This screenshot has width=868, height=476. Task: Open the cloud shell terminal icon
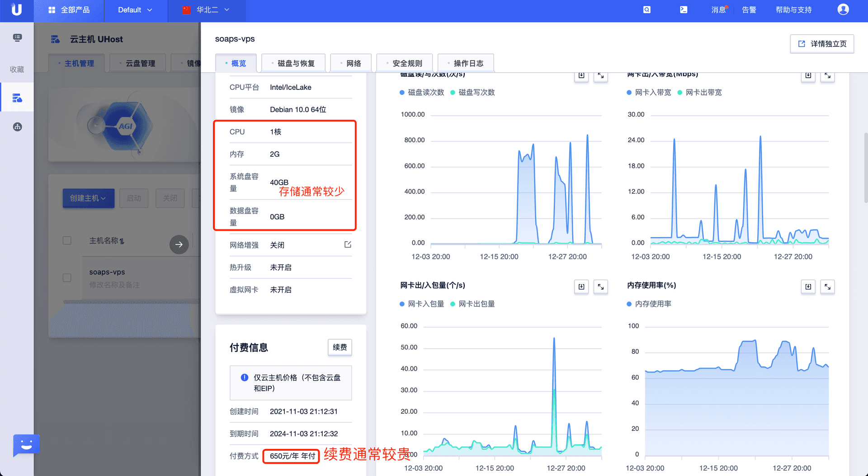pos(684,9)
